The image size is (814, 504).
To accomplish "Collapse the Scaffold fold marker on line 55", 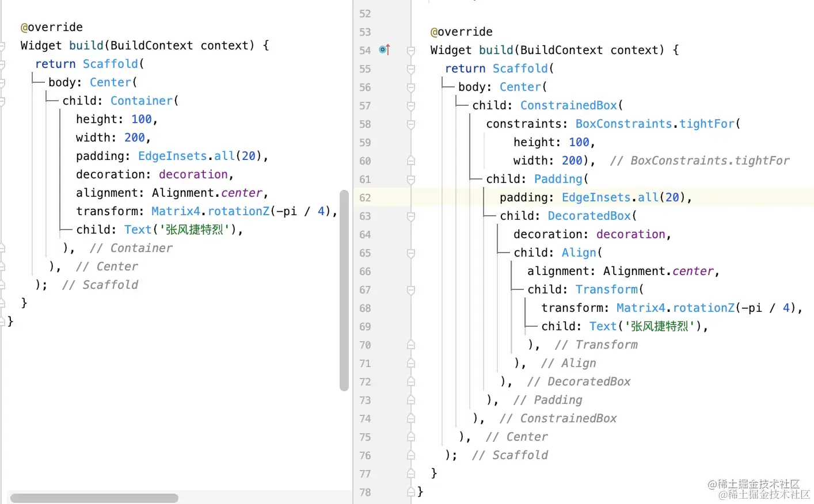I will [411, 69].
